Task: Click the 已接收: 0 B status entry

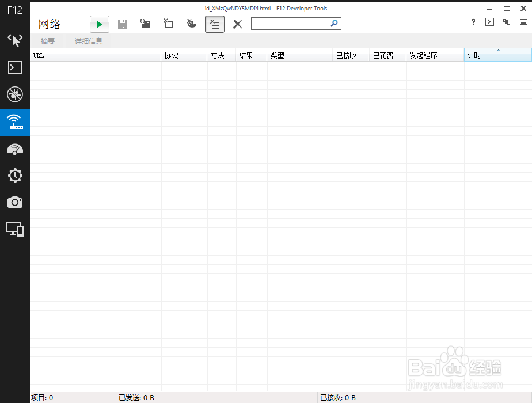Action: pyautogui.click(x=337, y=398)
